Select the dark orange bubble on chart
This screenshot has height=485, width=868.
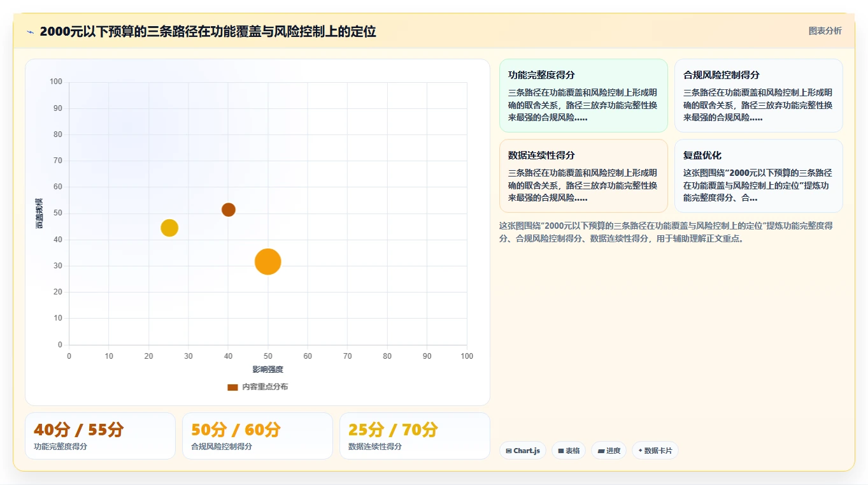click(229, 210)
